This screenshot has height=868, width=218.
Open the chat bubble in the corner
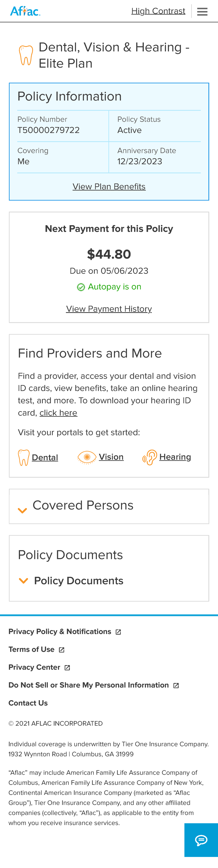click(x=201, y=840)
